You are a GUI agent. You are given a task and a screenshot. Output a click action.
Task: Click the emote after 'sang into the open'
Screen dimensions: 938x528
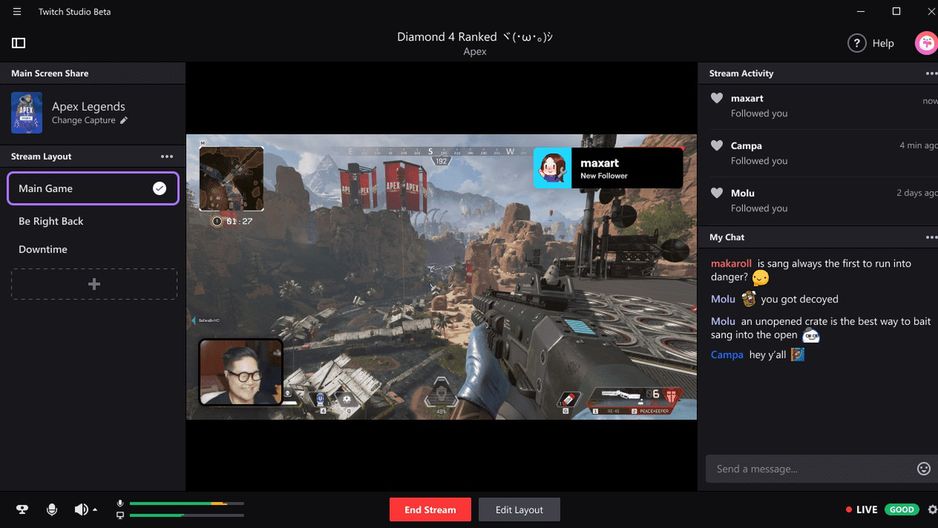[x=811, y=335]
